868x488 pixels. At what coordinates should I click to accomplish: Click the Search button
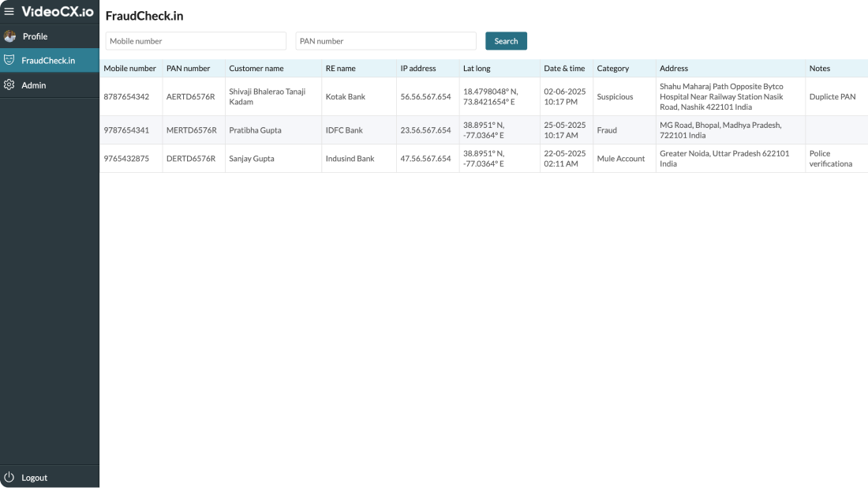pos(506,41)
